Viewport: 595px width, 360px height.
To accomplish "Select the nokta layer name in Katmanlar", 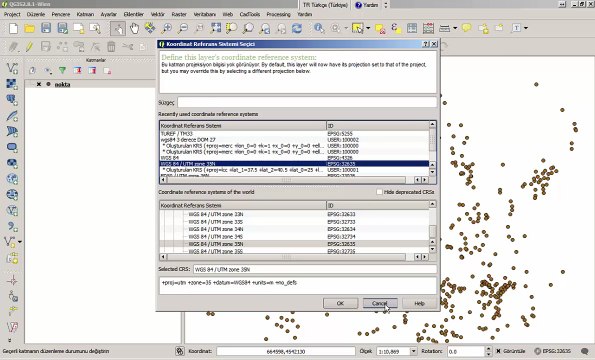I will coord(62,84).
